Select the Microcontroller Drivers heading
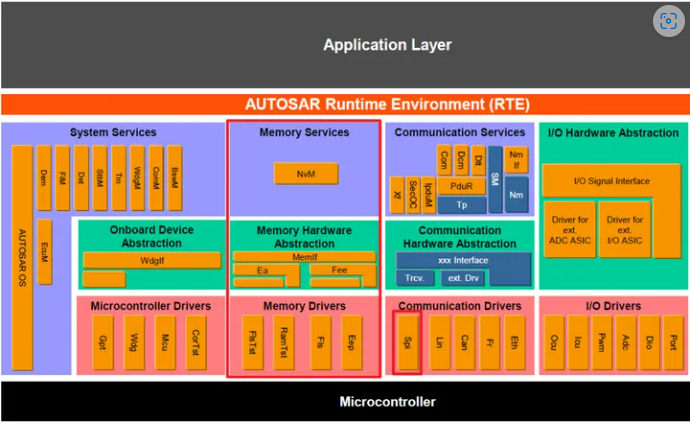The width and height of the screenshot is (692, 423). pos(151,306)
